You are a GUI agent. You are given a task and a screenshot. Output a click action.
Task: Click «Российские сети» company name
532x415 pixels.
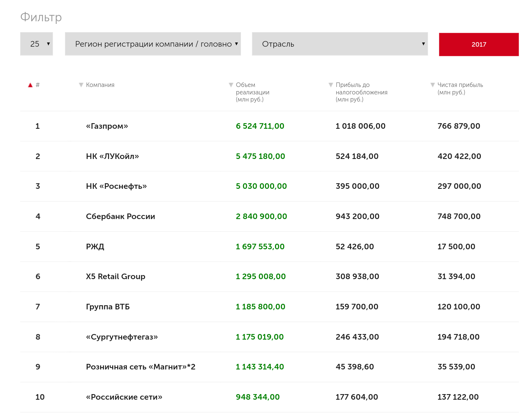coord(124,397)
